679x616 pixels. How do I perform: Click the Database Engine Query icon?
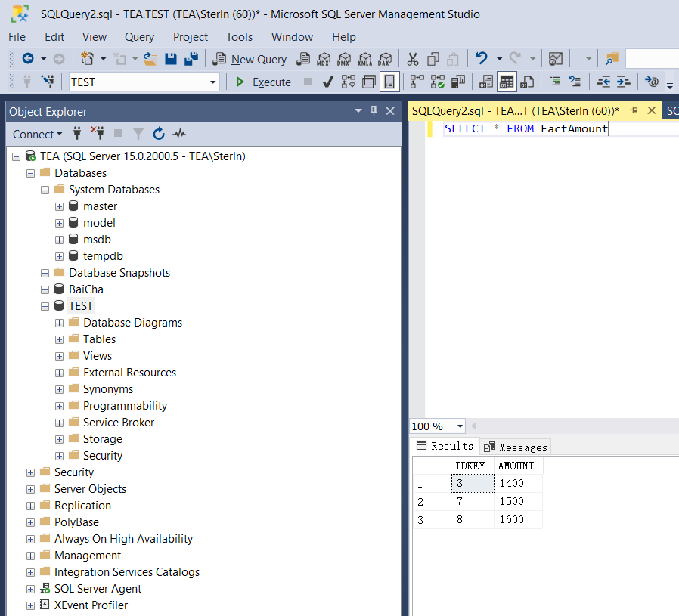pyautogui.click(x=302, y=58)
